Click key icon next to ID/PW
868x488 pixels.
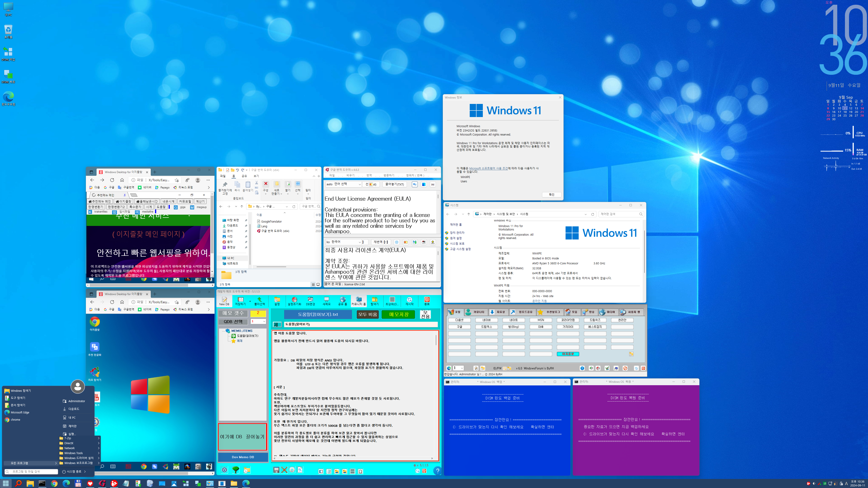505,368
